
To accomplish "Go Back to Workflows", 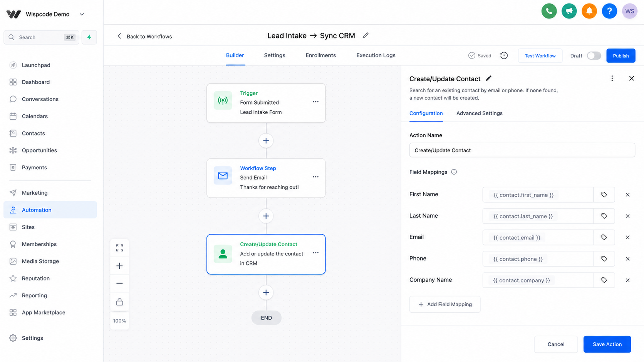I will [144, 37].
